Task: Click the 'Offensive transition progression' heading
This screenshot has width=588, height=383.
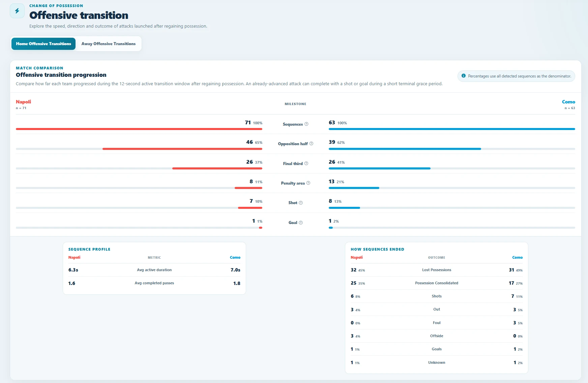Action: pyautogui.click(x=61, y=75)
